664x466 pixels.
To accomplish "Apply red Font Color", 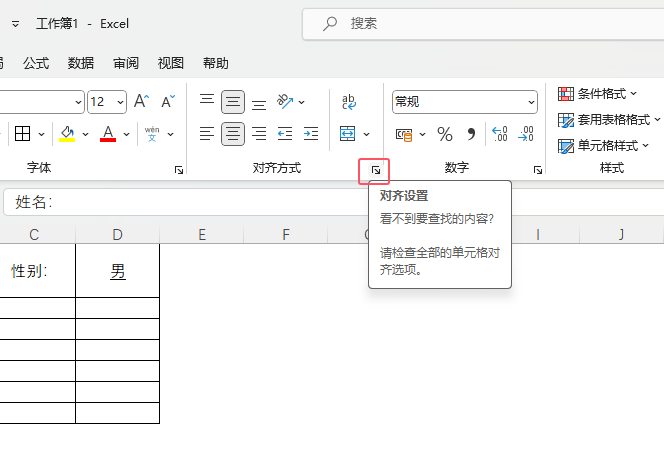I will tap(108, 134).
